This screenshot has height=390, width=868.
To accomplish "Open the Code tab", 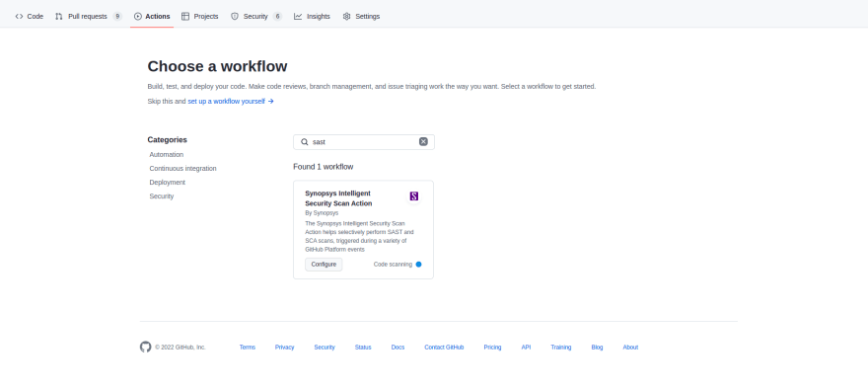I will point(30,16).
